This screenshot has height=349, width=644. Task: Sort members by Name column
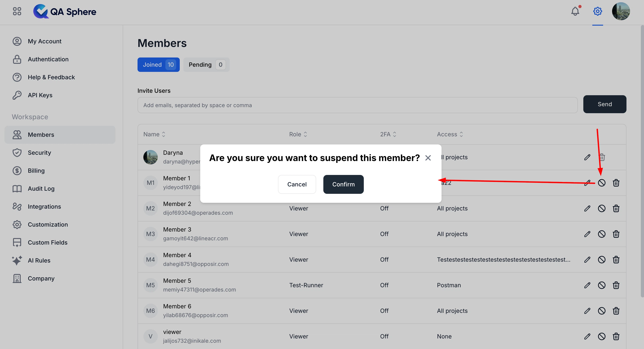pyautogui.click(x=154, y=134)
